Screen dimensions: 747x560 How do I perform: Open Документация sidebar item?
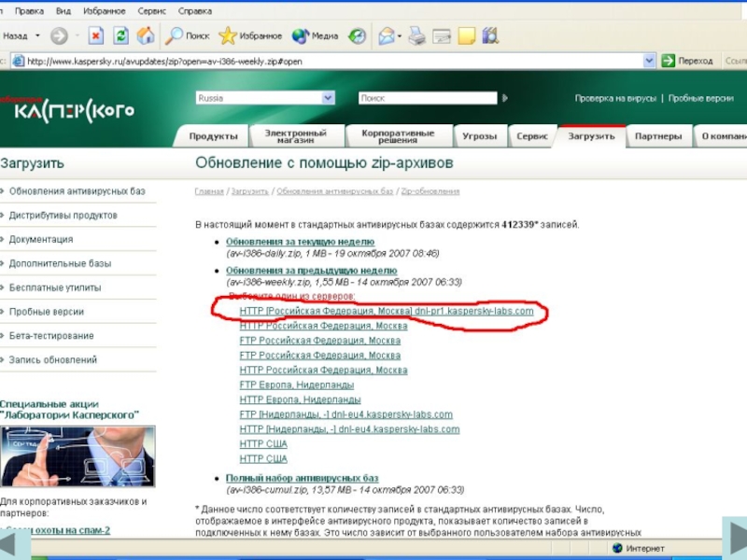click(x=41, y=239)
